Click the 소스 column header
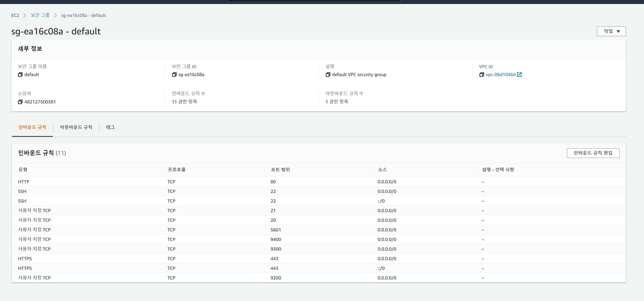 click(x=382, y=169)
